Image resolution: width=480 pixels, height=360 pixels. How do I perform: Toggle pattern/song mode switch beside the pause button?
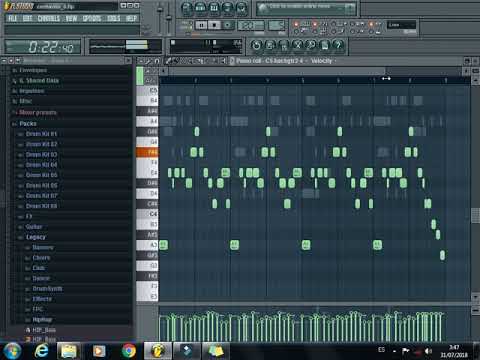[x=187, y=25]
